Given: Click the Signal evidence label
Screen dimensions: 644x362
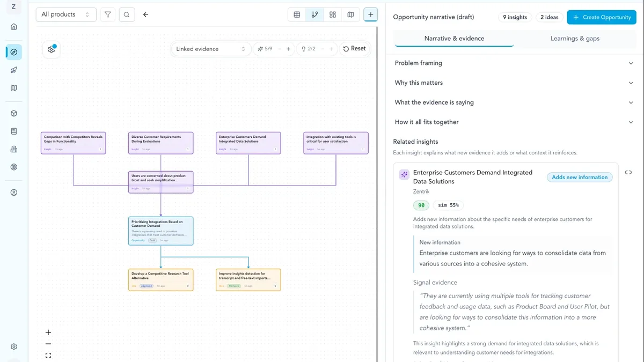Looking at the screenshot, I should coord(435,283).
